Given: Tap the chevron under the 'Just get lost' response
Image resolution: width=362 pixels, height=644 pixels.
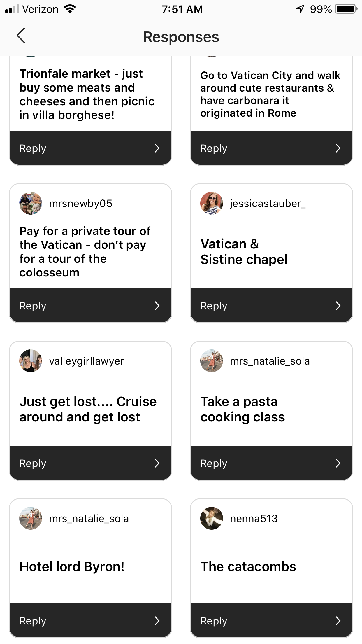Looking at the screenshot, I should 157,463.
